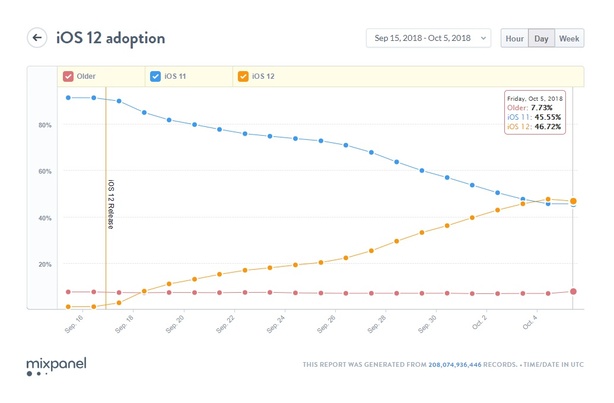Viewport: 614px width, 403px height.
Task: Click the Older legend label
Action: [87, 76]
